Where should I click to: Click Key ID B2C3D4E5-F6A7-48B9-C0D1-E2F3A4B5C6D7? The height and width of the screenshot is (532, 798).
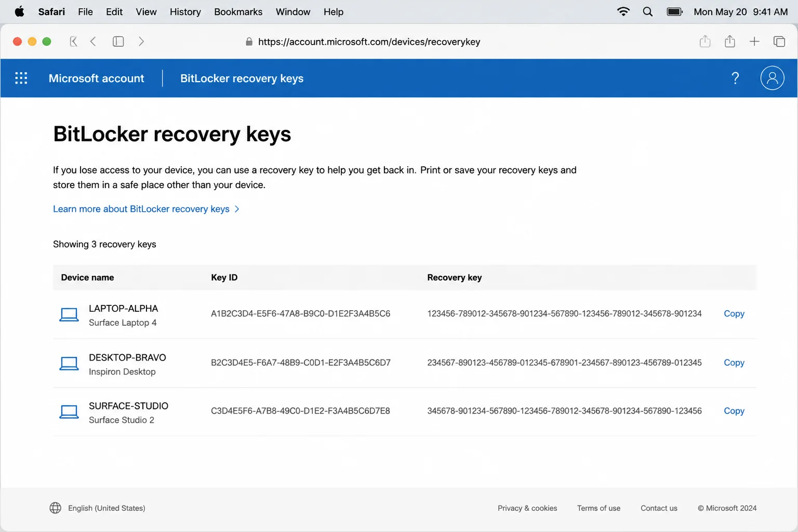[x=300, y=363]
